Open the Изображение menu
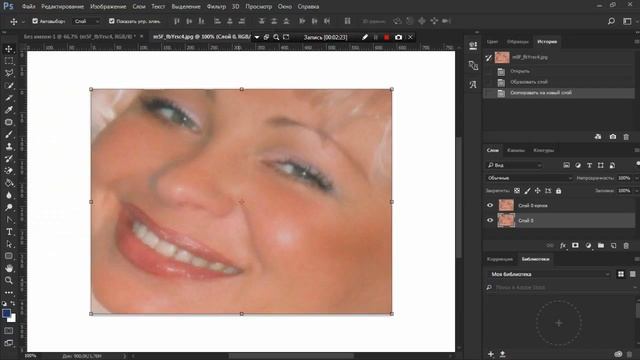640x360 pixels. tap(108, 7)
